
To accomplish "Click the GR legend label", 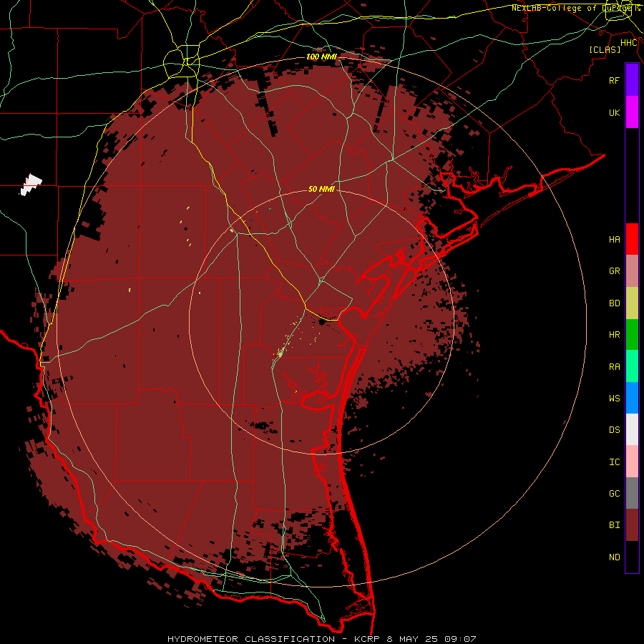I will (614, 271).
